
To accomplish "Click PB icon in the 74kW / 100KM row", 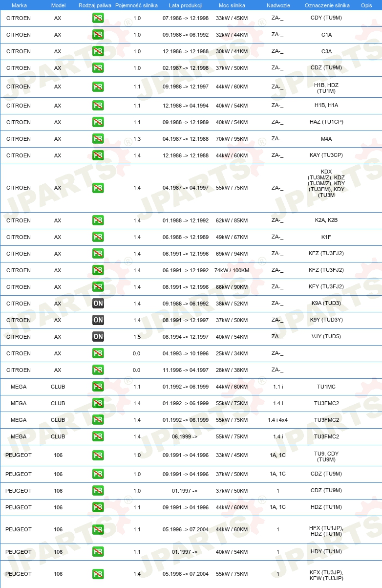I will (x=98, y=270).
